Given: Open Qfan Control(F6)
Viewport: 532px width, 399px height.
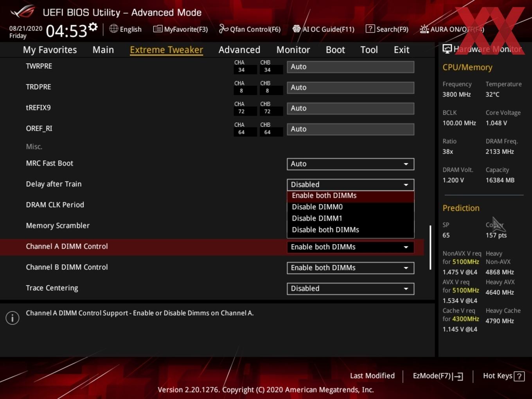Looking at the screenshot, I should coord(250,29).
